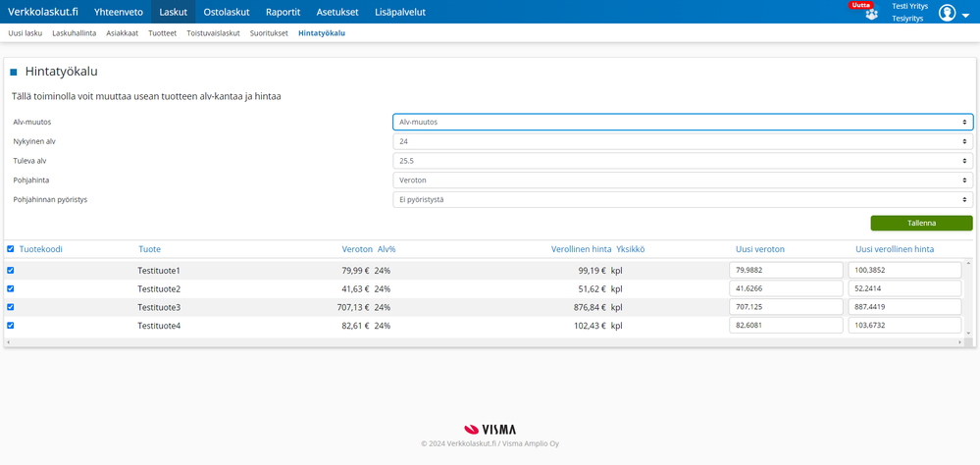Edit Uusi veroton field showing 41,6266
The height and width of the screenshot is (465, 980).
click(x=786, y=288)
